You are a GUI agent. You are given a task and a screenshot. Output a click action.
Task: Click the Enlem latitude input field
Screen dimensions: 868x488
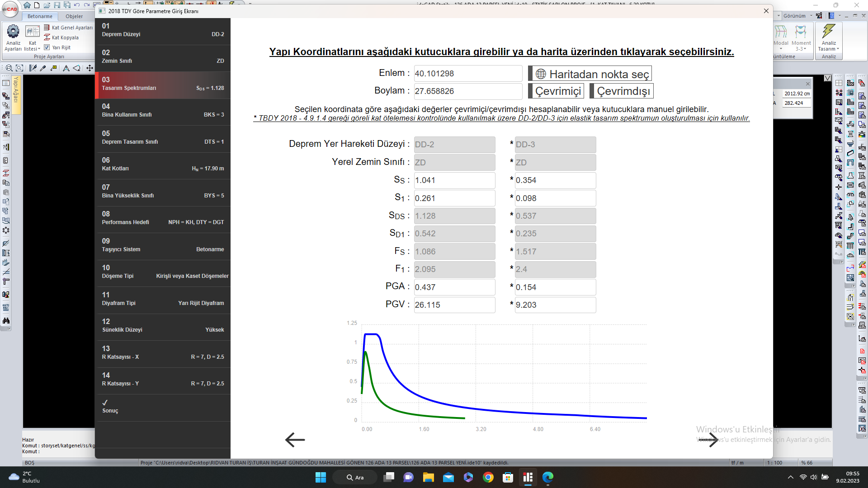(x=467, y=74)
